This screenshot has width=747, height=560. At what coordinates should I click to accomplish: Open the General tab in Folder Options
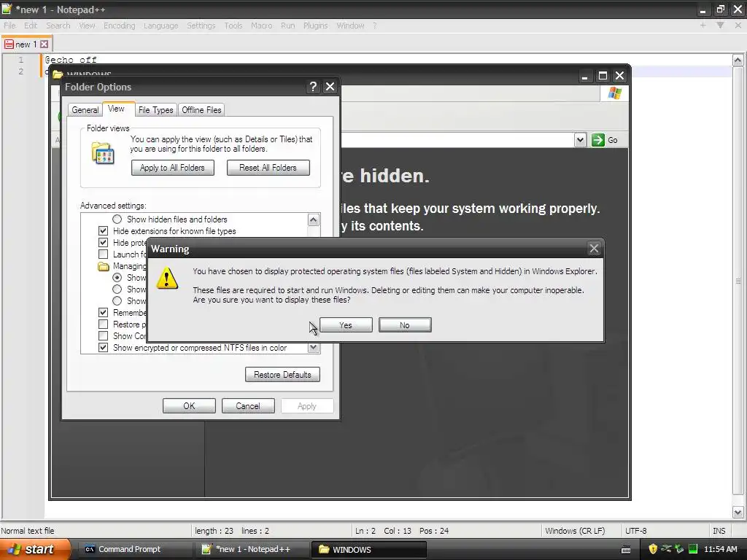tap(85, 110)
